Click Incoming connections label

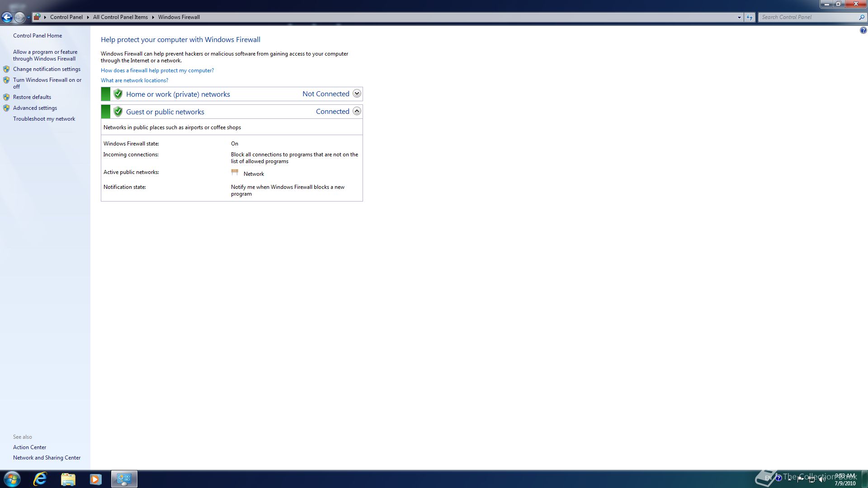click(x=131, y=155)
